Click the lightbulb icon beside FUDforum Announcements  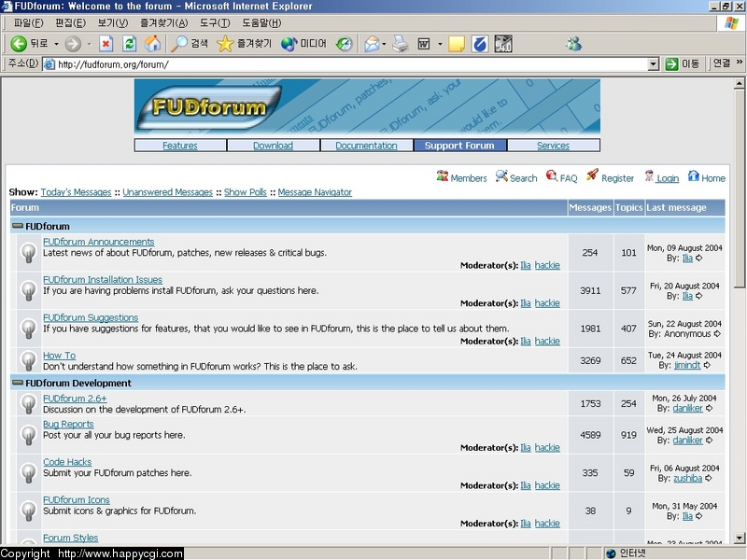(29, 253)
